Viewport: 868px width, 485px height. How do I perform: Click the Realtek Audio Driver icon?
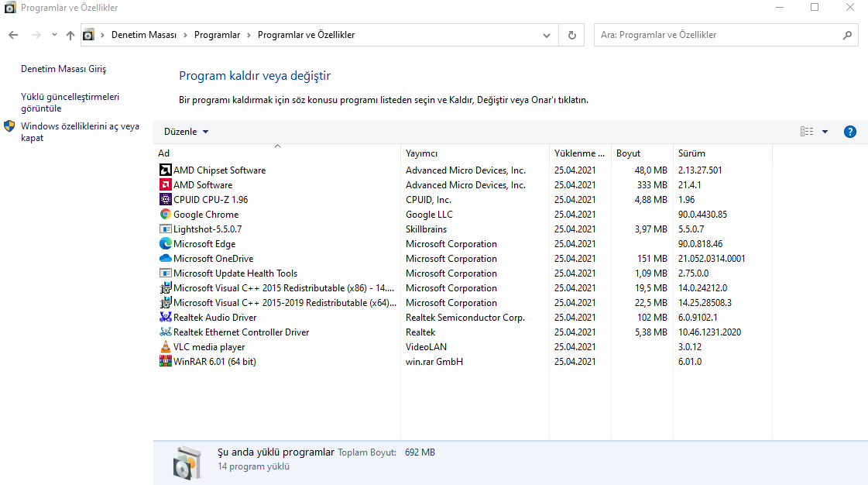click(x=165, y=318)
